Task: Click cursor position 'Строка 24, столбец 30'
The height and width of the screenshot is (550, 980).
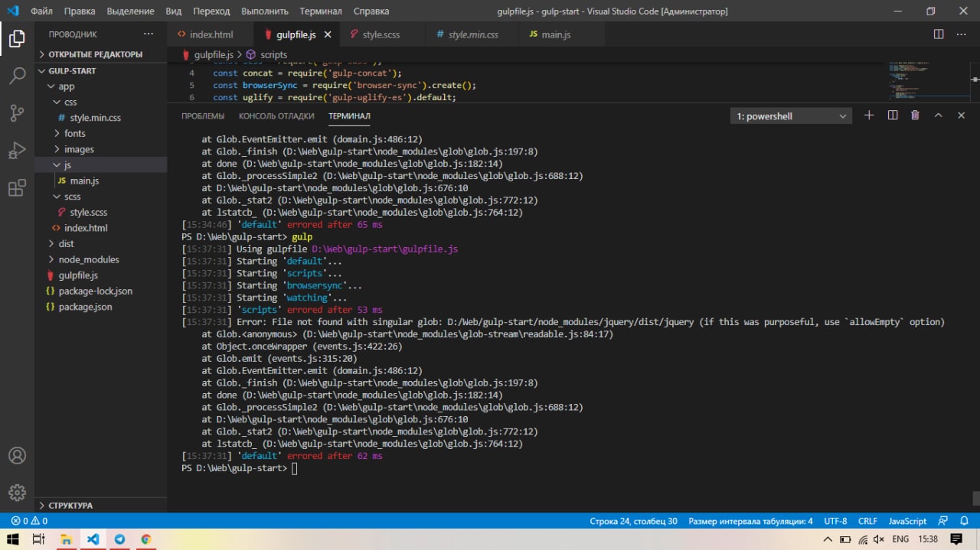Action: pos(633,521)
